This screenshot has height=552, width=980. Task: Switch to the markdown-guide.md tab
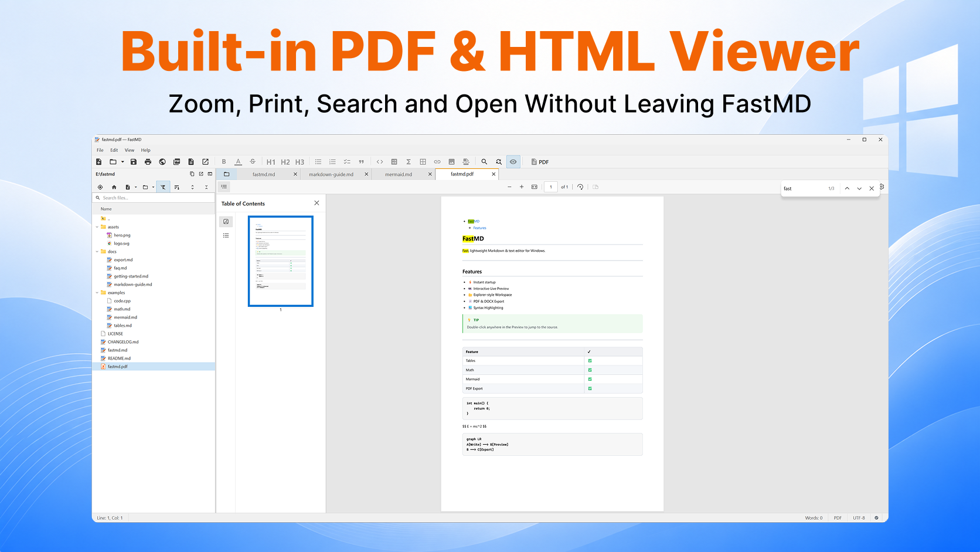(x=331, y=174)
